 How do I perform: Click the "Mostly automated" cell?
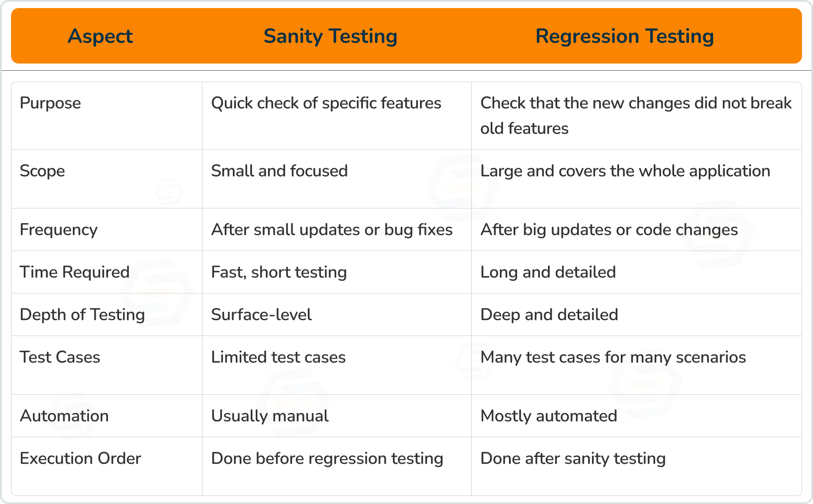[549, 416]
